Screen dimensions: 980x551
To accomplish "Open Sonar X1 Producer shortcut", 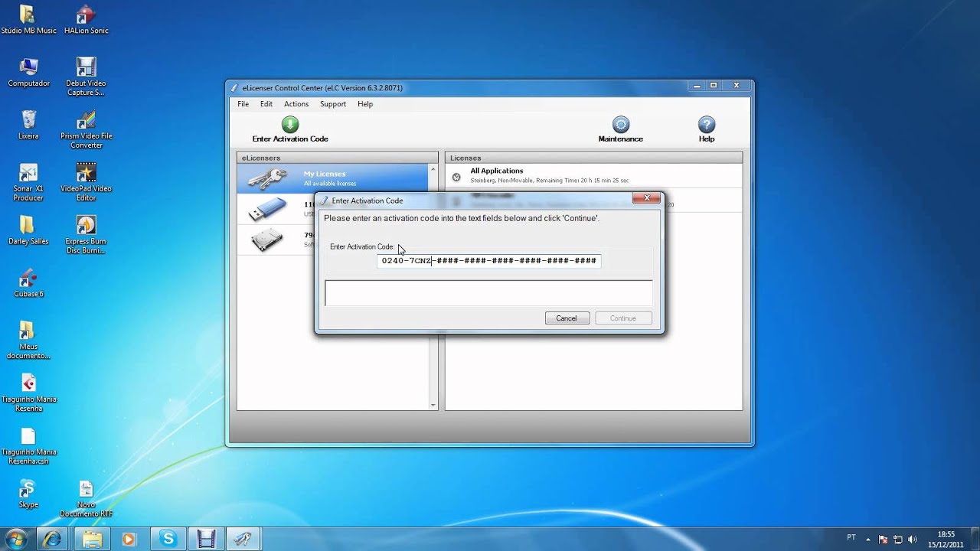I will (x=28, y=182).
